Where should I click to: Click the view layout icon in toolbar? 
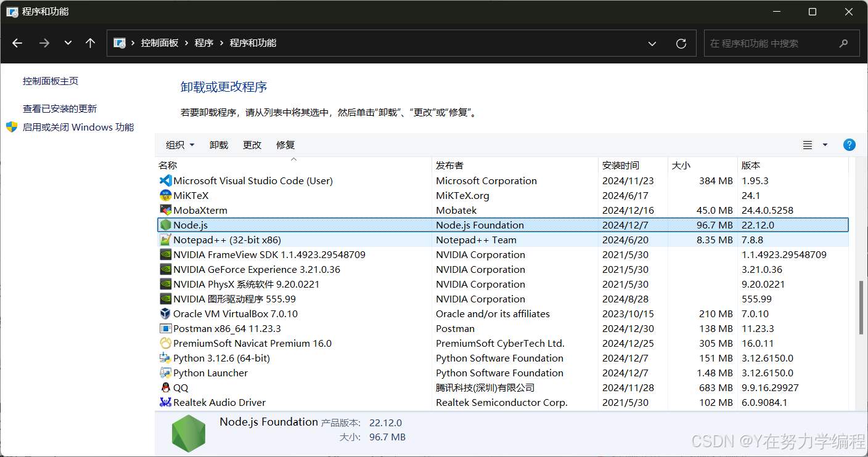click(x=808, y=145)
